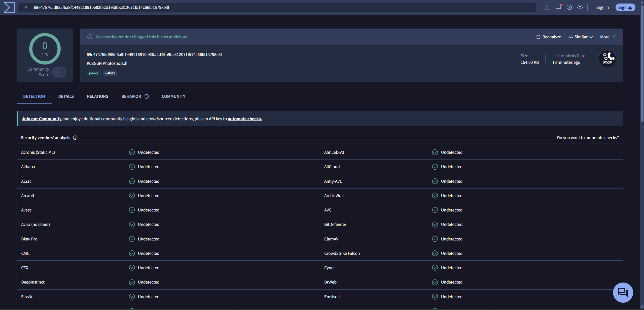Select the COMMUNITY tab
Viewport: 644px width, 310px height.
[173, 96]
